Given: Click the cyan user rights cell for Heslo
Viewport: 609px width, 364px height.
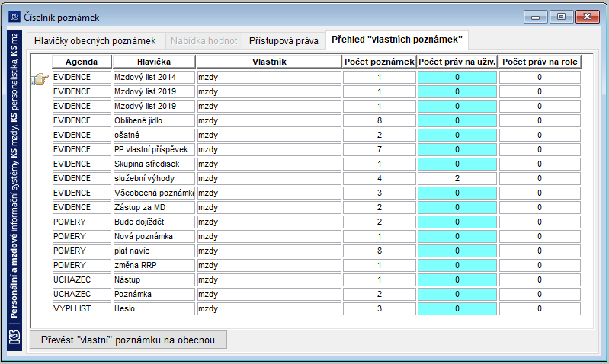Looking at the screenshot, I should pos(457,308).
